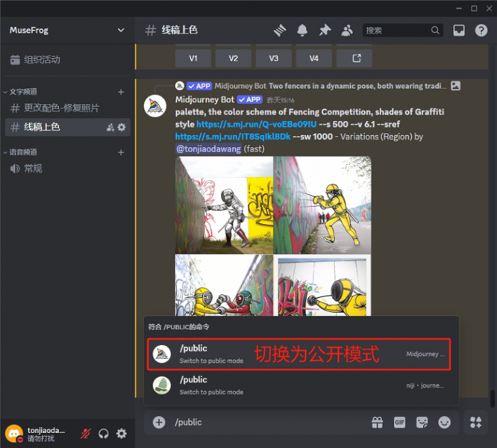The image size is (497, 448).
Task: Click the V4 variation button
Action: pos(314,58)
